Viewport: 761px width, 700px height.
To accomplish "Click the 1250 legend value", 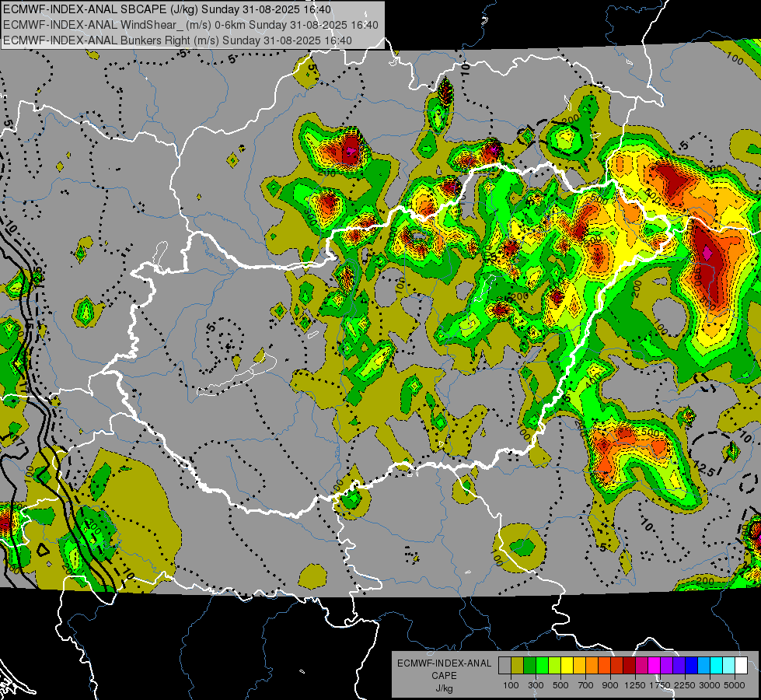I will (635, 685).
